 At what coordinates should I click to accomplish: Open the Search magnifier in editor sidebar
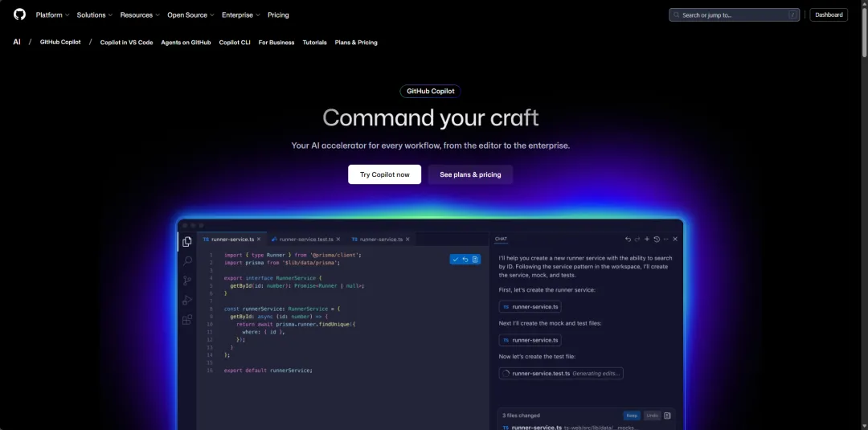pos(187,260)
